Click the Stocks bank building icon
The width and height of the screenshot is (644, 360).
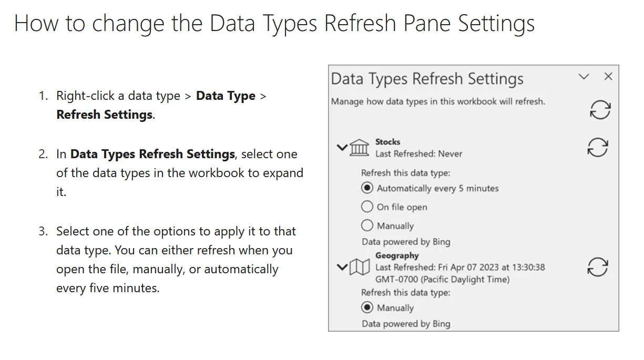359,148
